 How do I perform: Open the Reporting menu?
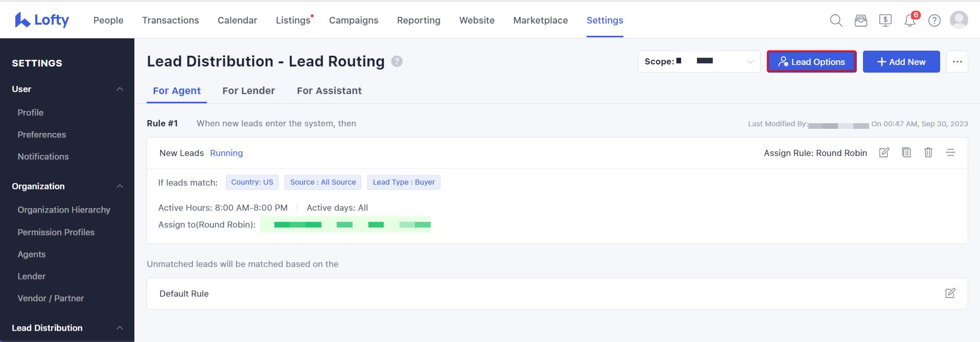[x=418, y=20]
